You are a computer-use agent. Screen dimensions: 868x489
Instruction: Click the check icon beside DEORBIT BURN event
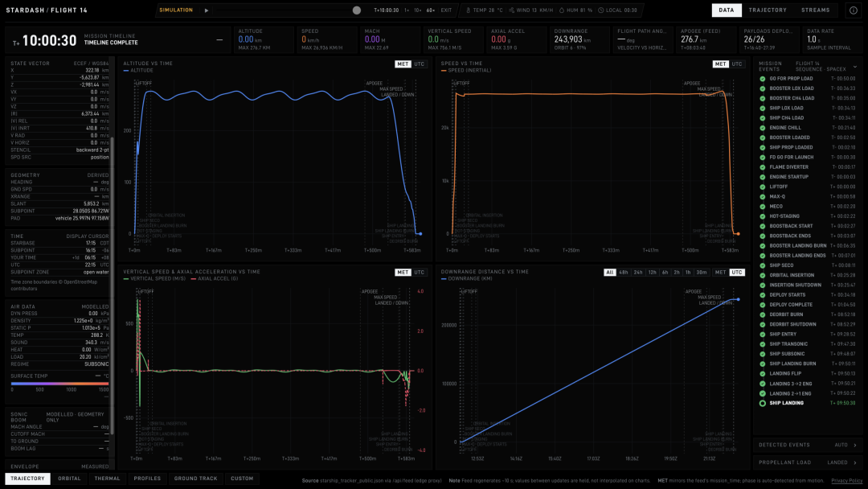coord(762,314)
